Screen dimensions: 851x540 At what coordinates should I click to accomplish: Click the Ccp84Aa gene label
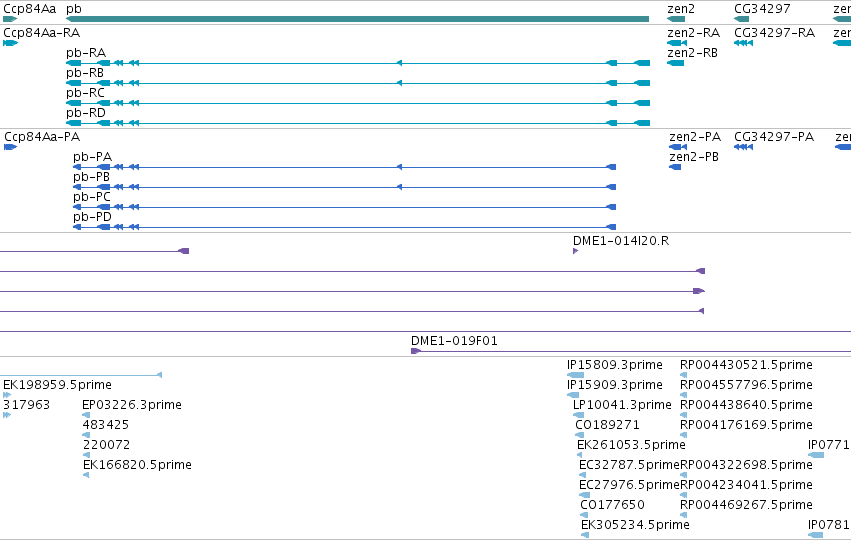point(29,9)
